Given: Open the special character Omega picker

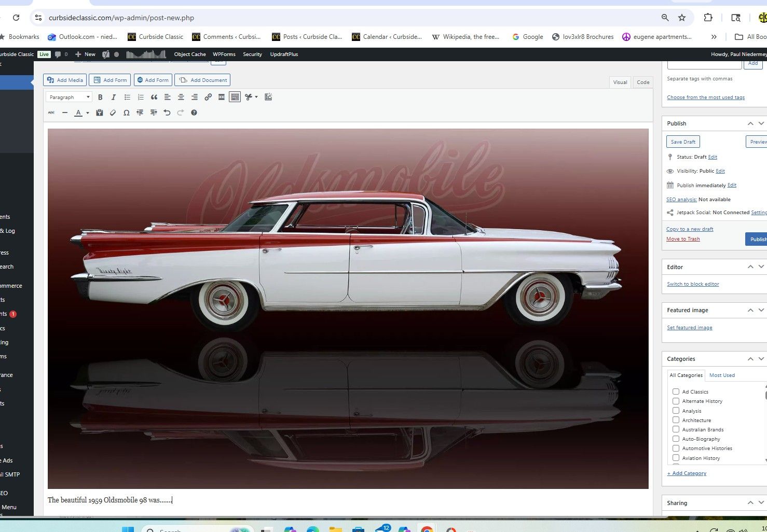Looking at the screenshot, I should coord(127,113).
